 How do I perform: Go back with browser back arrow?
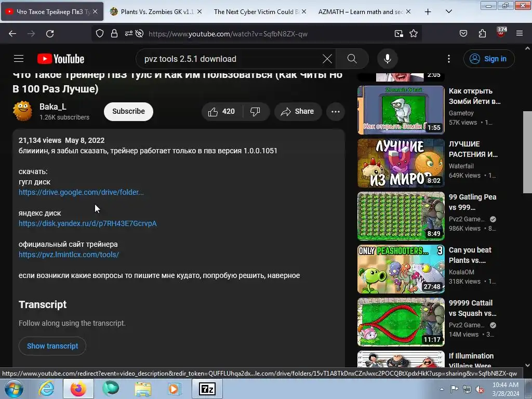(x=12, y=34)
